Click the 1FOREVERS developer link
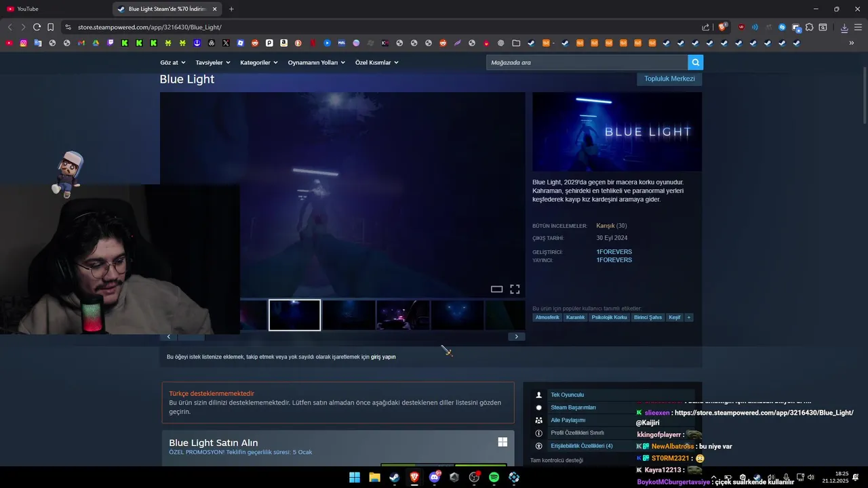The image size is (868, 488). click(x=614, y=251)
